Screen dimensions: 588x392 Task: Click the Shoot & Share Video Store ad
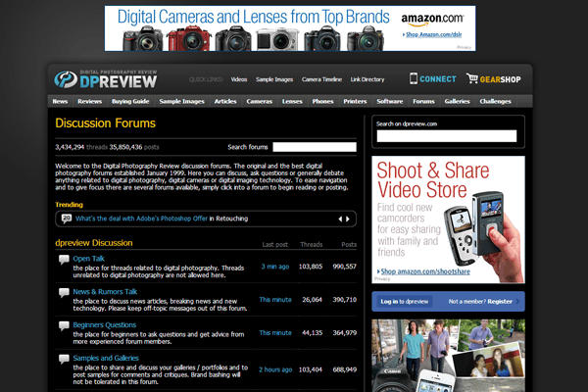(448, 220)
